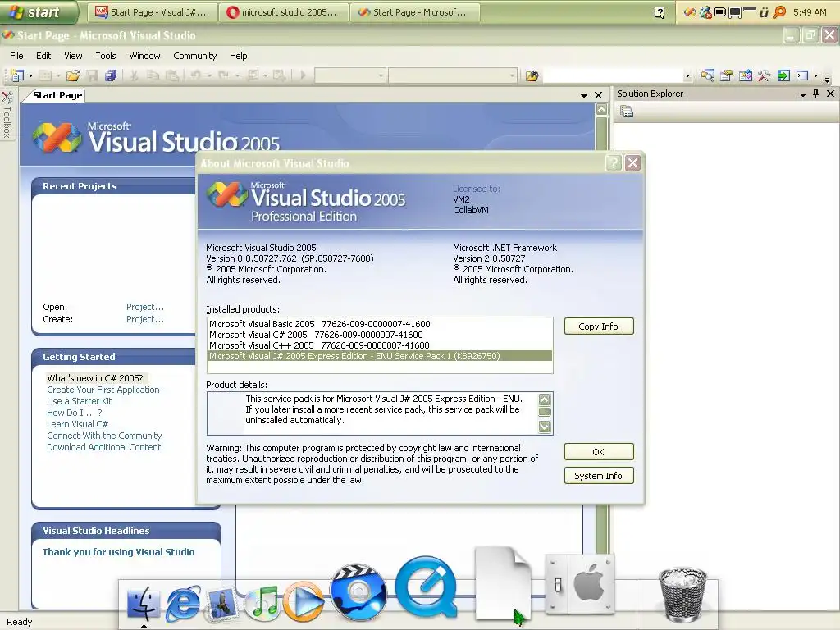Image resolution: width=840 pixels, height=630 pixels.
Task: Click the Paste clipboard icon
Action: pos(171,75)
